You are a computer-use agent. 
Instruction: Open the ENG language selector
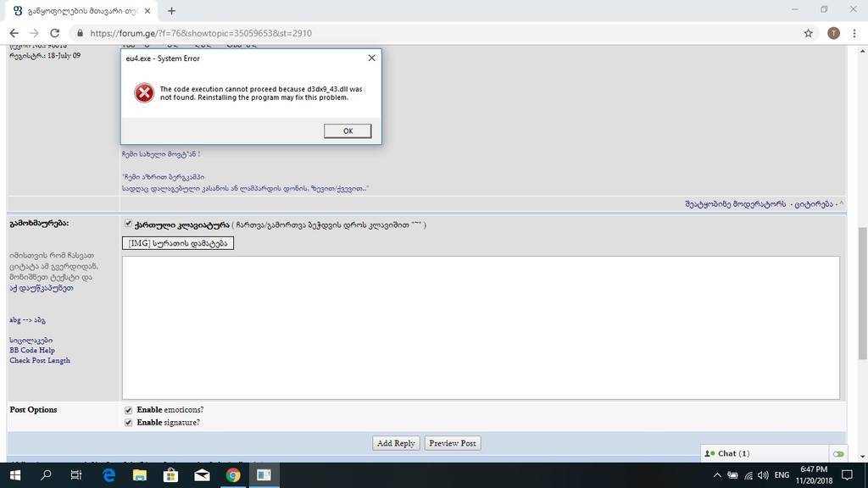[784, 475]
